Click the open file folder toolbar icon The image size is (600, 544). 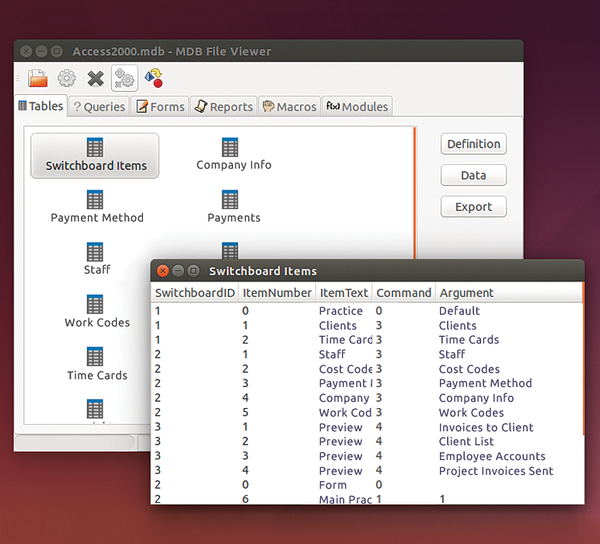[x=38, y=78]
